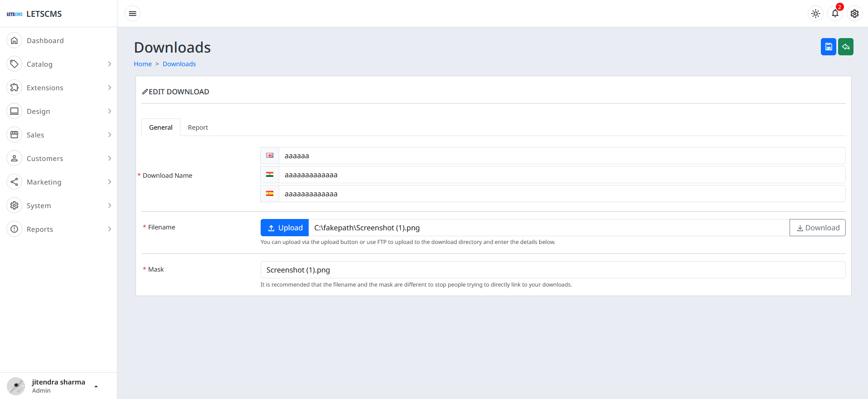Select the General tab
The image size is (868, 399).
[160, 127]
